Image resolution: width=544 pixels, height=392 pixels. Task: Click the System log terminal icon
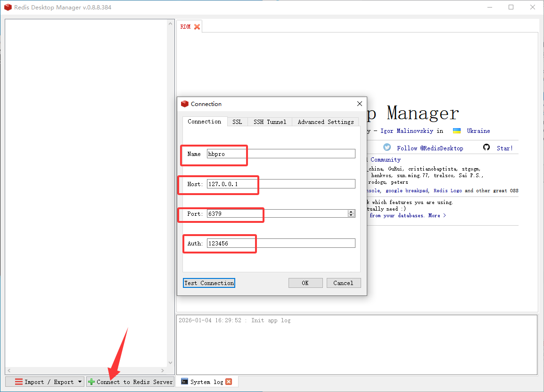[185, 382]
